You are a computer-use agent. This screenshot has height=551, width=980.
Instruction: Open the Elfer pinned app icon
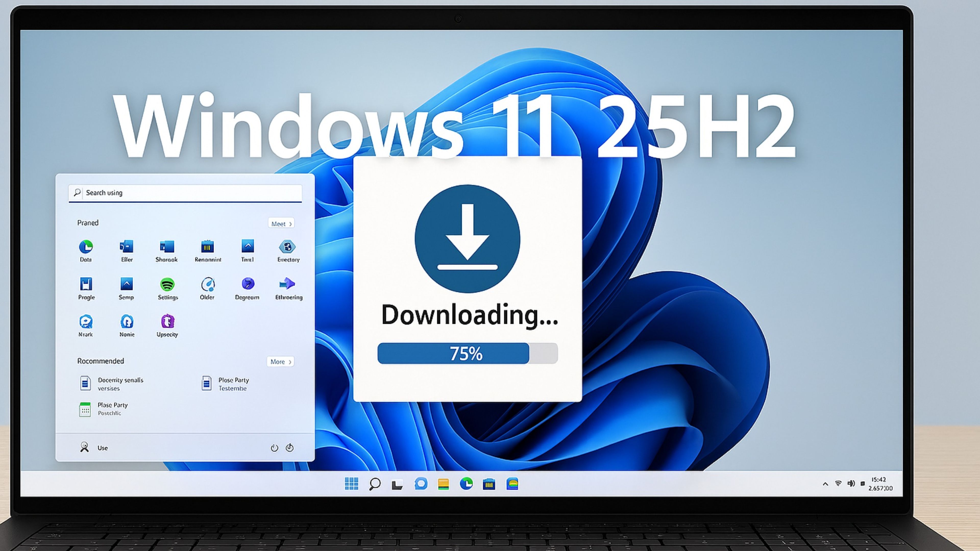click(x=126, y=247)
